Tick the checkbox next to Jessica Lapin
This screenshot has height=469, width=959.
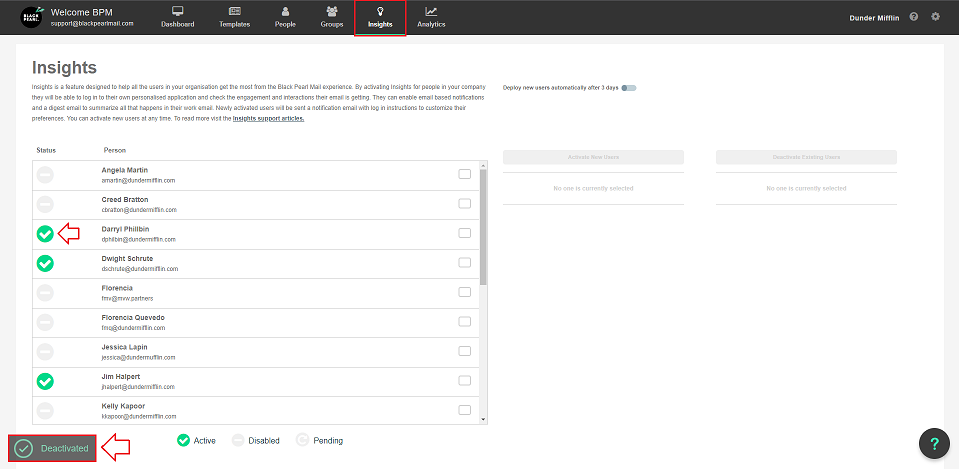click(464, 351)
